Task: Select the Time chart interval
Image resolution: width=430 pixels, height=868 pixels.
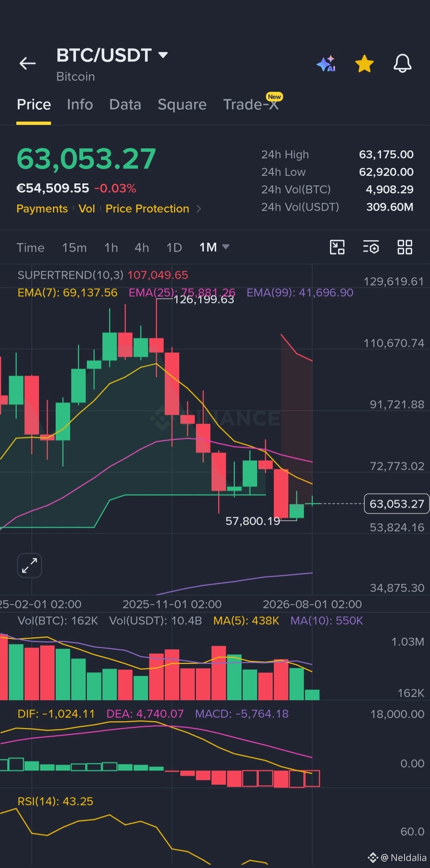Action: (30, 247)
